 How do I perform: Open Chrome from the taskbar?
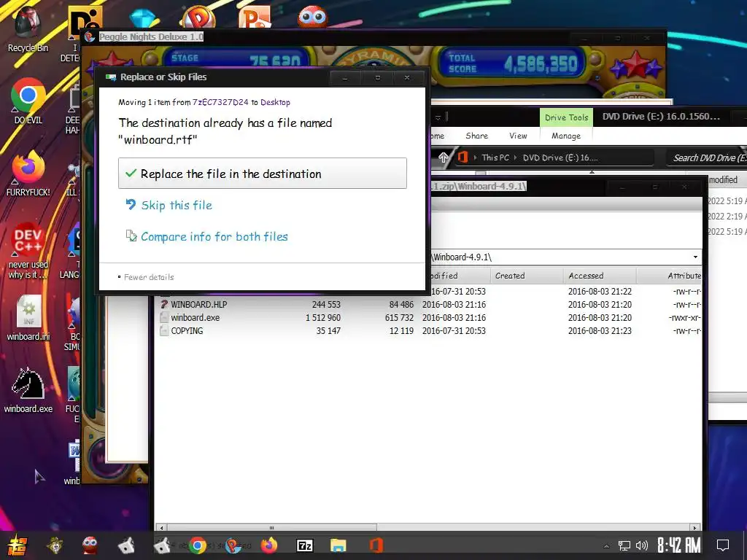point(197,545)
